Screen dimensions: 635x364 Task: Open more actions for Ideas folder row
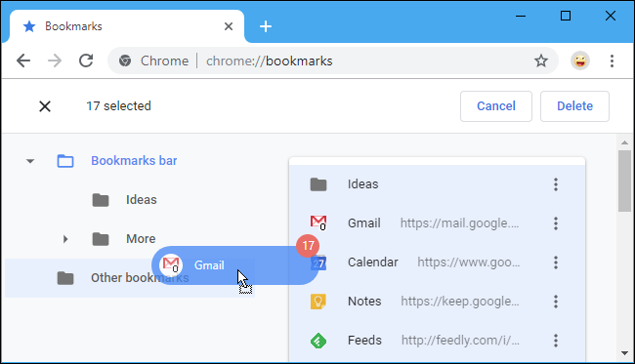[x=556, y=184]
